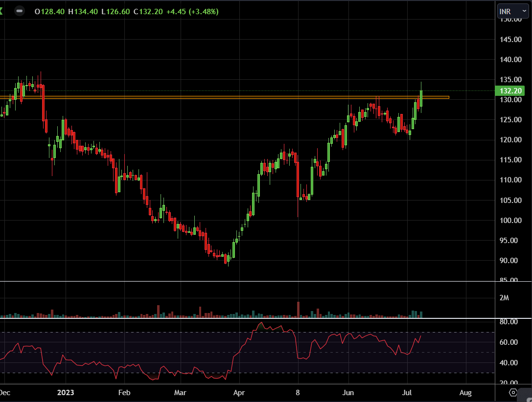
Task: Click "60.00" on the RSI scale
Action: pyautogui.click(x=509, y=342)
